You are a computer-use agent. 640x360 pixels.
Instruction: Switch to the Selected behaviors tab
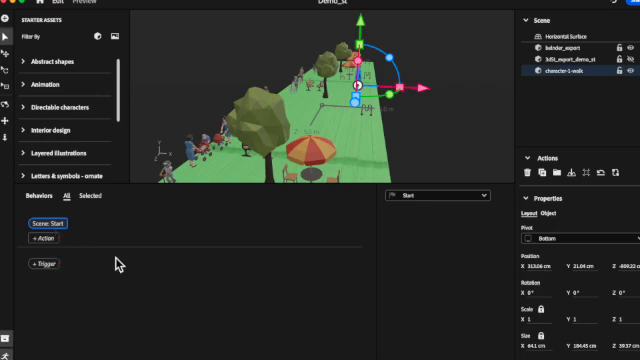[x=90, y=196]
